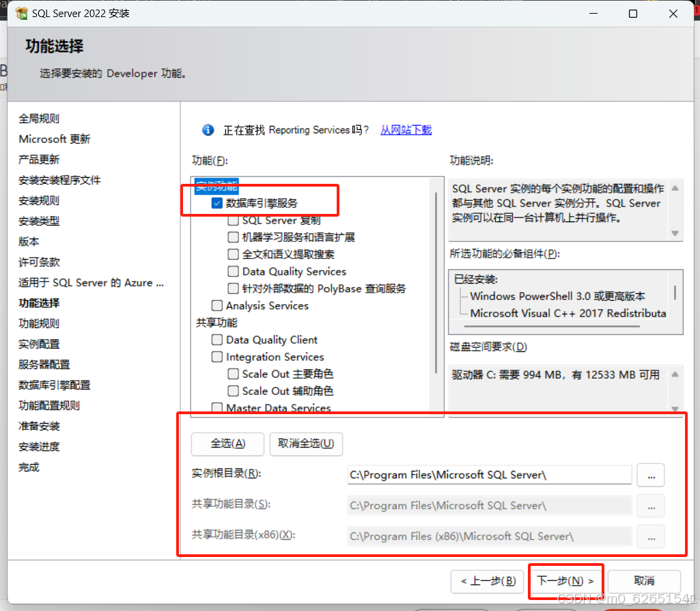Select the 共享功能 tree heading
This screenshot has width=700, height=611.
point(216,323)
